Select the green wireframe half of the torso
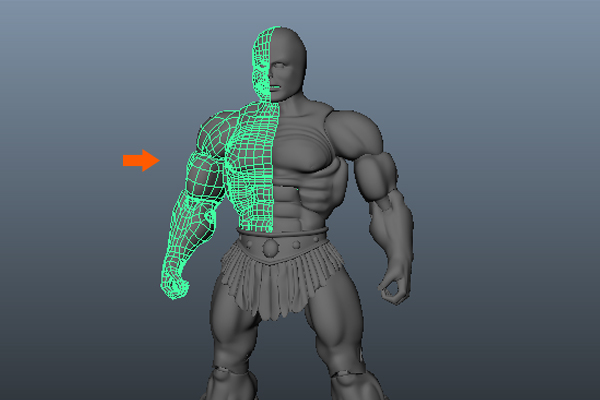Screen dimensions: 600x400 pos(253,168)
